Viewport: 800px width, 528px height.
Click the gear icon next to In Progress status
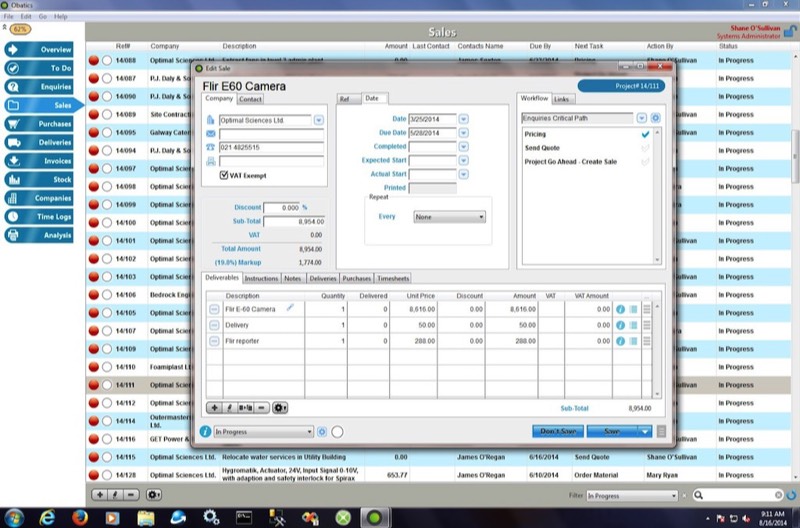coord(322,432)
